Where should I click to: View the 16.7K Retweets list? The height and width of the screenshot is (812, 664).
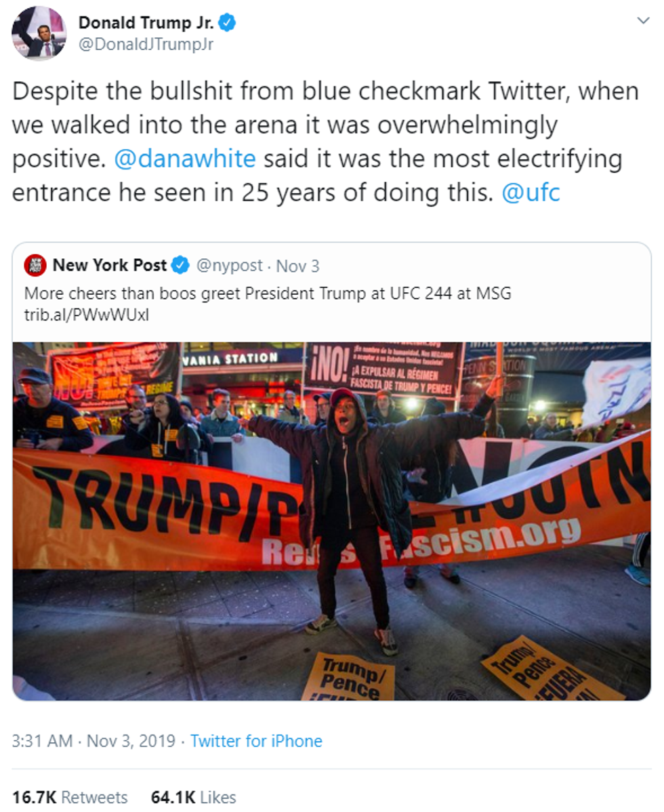click(69, 797)
